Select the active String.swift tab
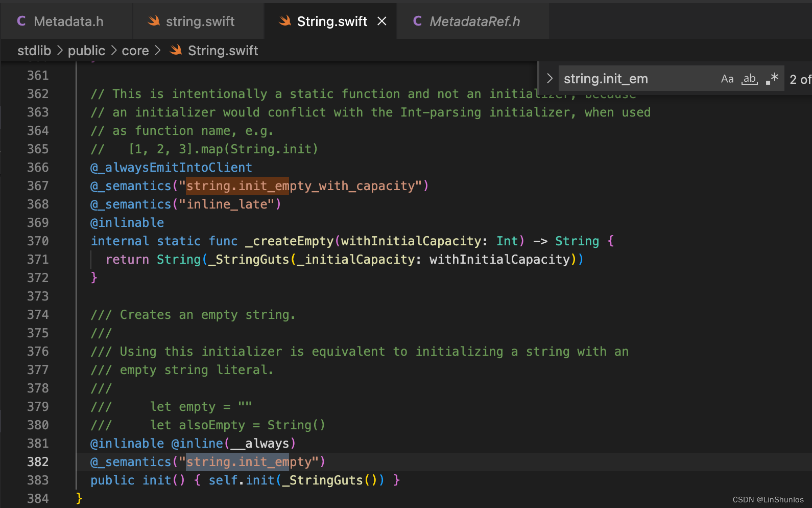The height and width of the screenshot is (508, 812). click(x=330, y=21)
